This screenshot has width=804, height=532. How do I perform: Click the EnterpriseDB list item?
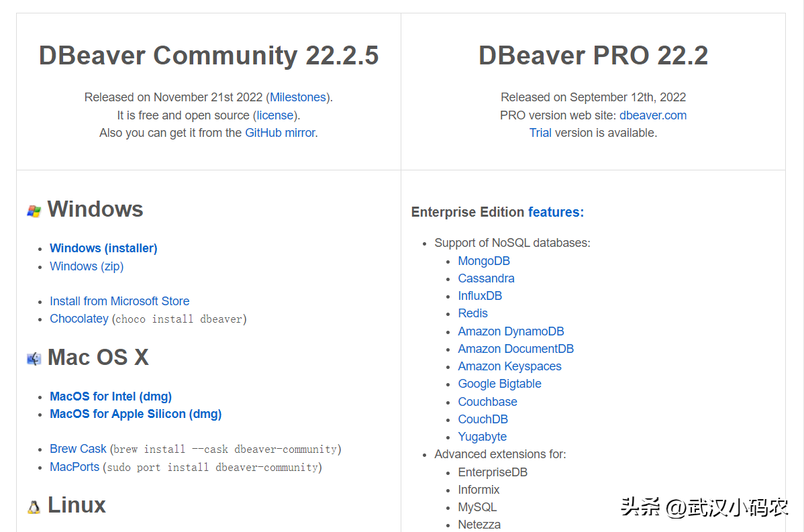(493, 472)
